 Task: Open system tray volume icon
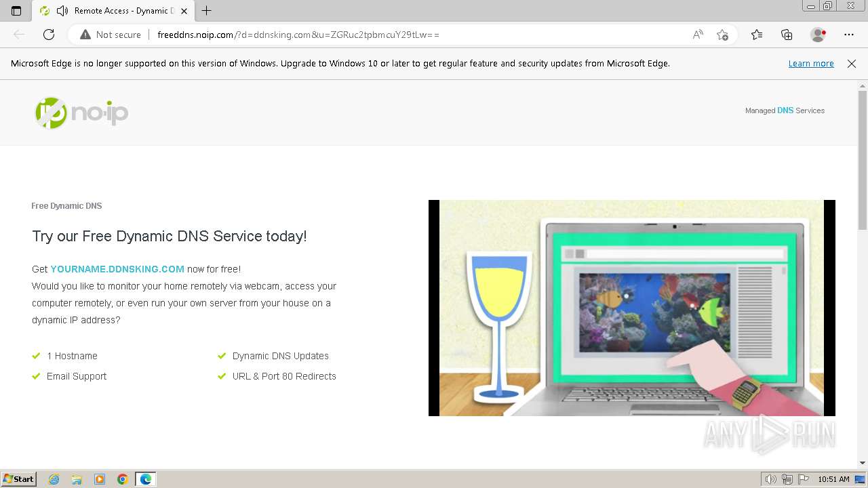tap(771, 479)
